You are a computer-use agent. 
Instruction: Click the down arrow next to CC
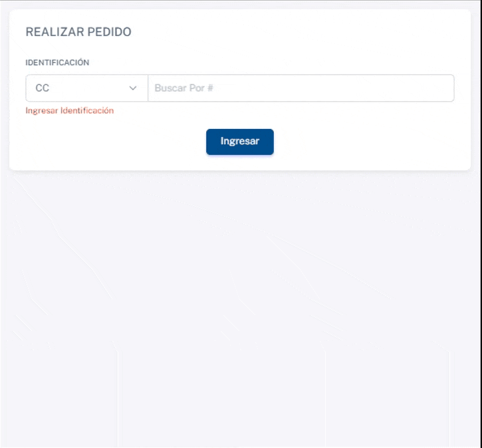pos(133,88)
